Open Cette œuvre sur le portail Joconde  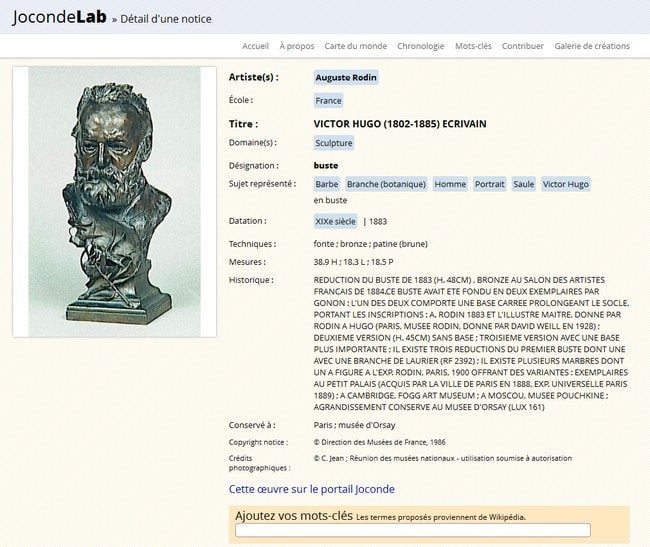point(312,489)
